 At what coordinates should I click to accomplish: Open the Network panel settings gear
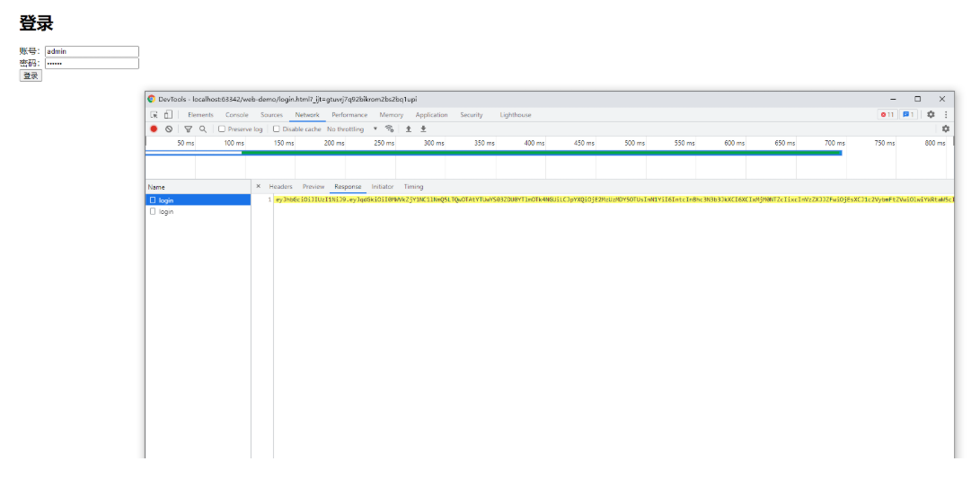[946, 129]
